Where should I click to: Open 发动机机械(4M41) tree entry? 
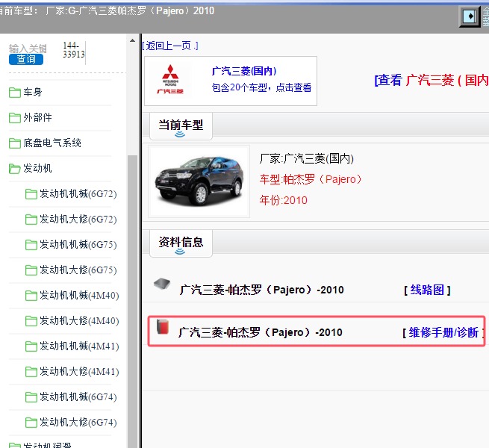click(79, 346)
